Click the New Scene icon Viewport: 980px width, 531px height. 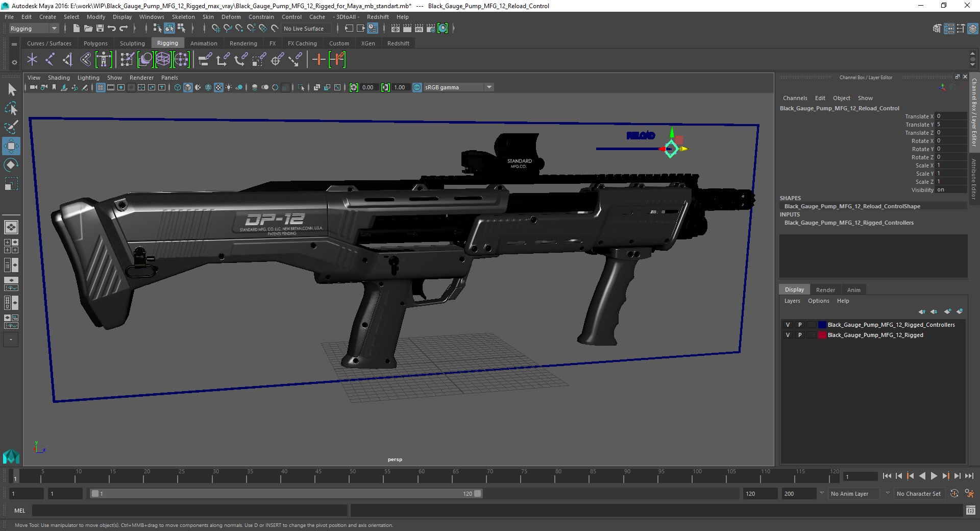tap(76, 29)
